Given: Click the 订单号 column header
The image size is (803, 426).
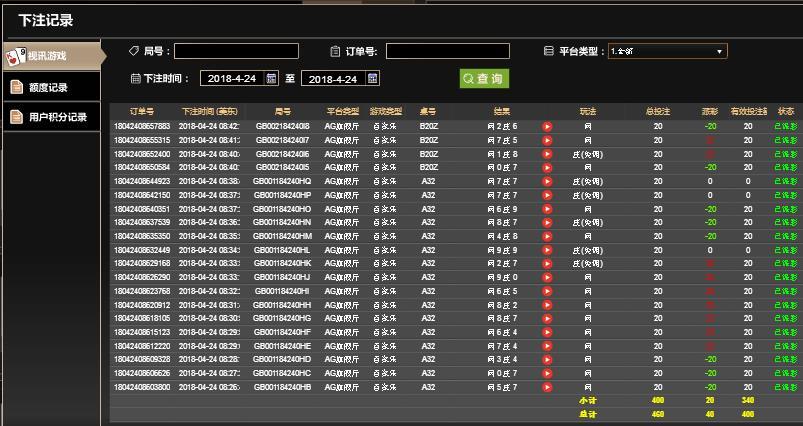Looking at the screenshot, I should (141, 111).
